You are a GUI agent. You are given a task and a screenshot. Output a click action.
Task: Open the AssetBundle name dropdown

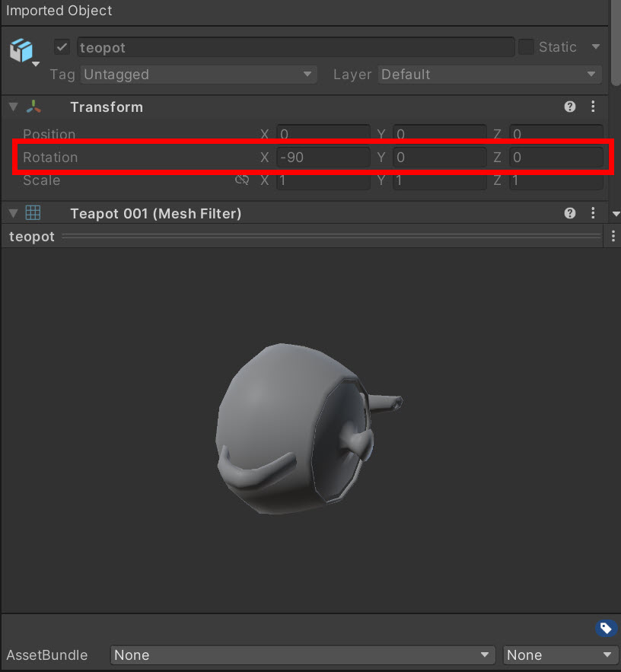point(303,654)
